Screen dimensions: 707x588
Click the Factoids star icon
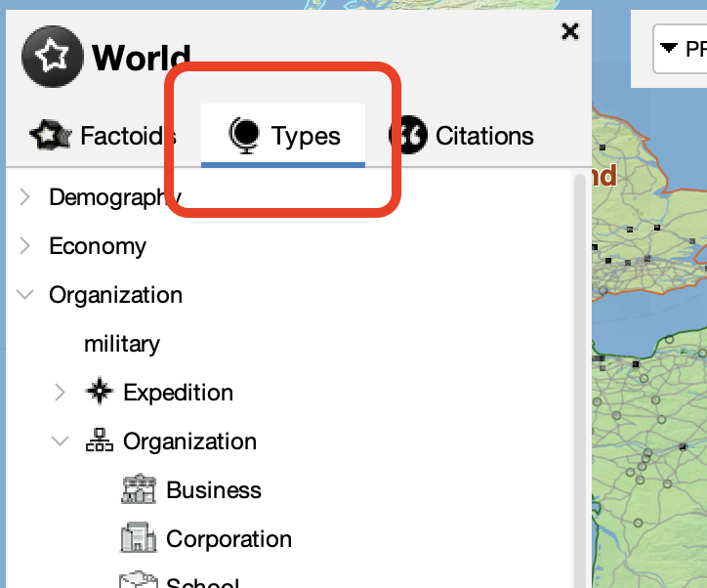pos(51,135)
